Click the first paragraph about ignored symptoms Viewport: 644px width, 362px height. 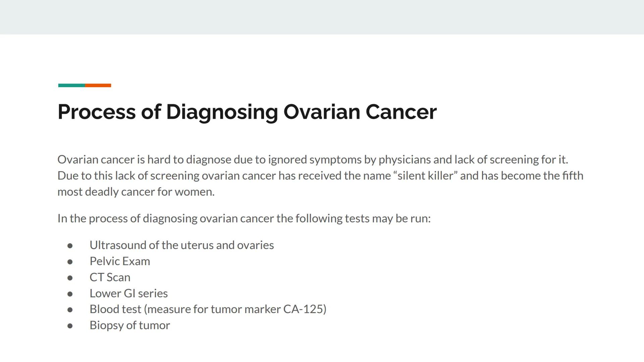click(x=313, y=160)
